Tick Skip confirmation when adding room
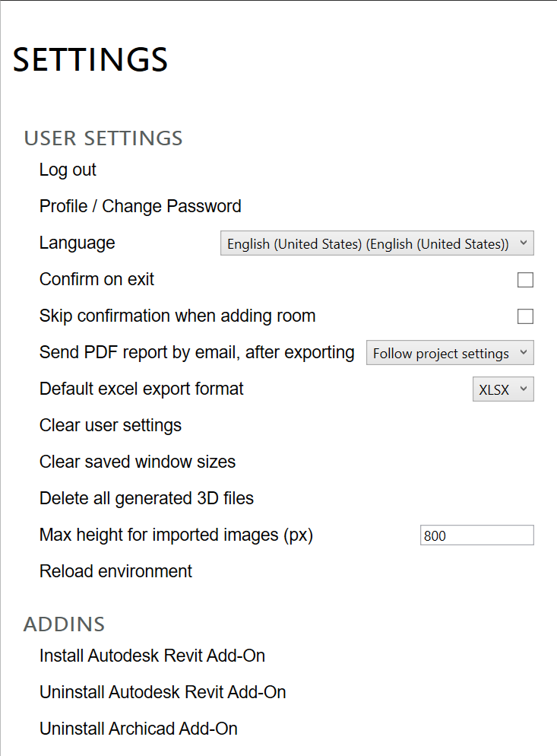The image size is (557, 756). point(525,316)
